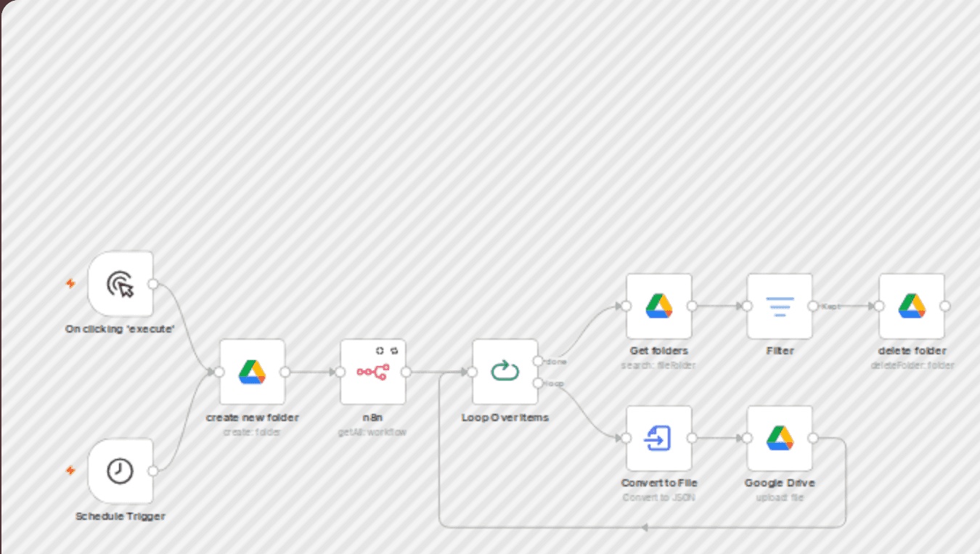
Task: Open the Convert to File node icon
Action: point(659,438)
